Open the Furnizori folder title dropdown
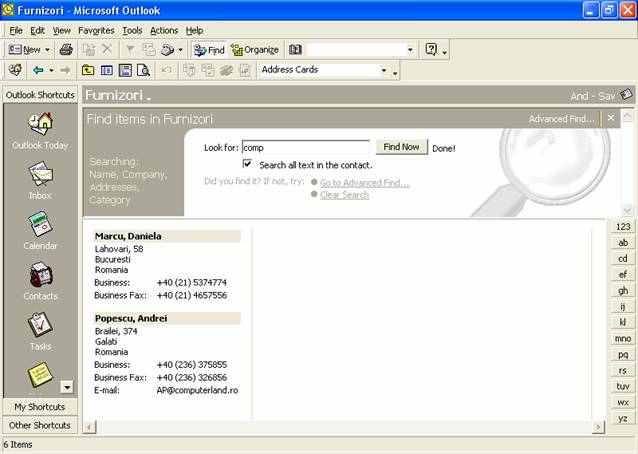638x454 pixels. 118,96
